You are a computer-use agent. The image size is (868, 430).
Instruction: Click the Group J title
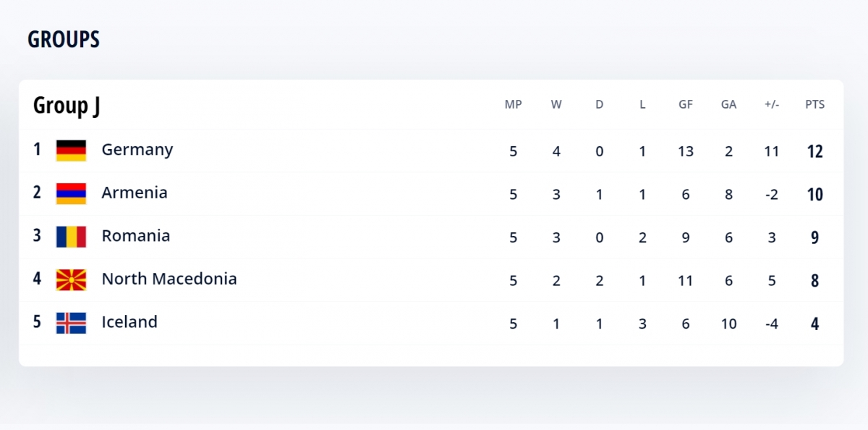point(67,106)
